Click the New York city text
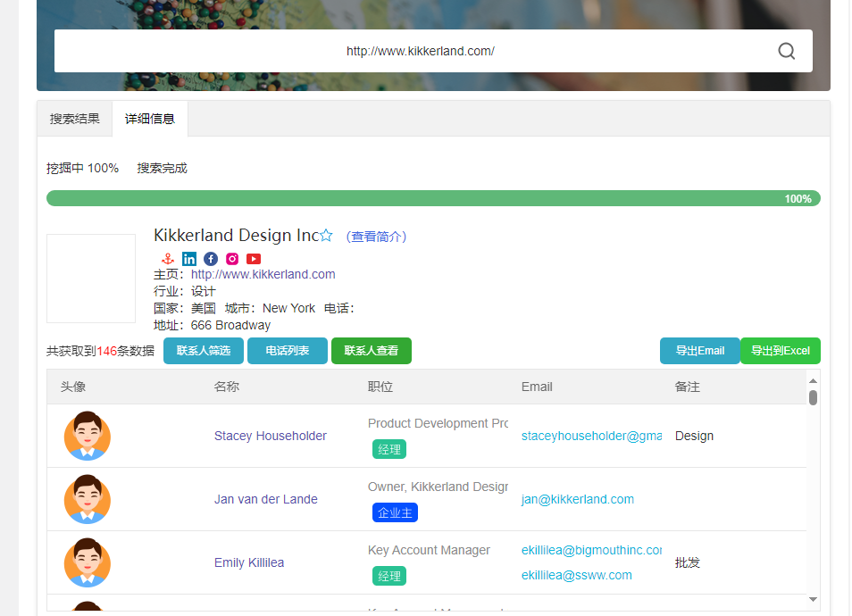Image resolution: width=852 pixels, height=616 pixels. point(288,309)
